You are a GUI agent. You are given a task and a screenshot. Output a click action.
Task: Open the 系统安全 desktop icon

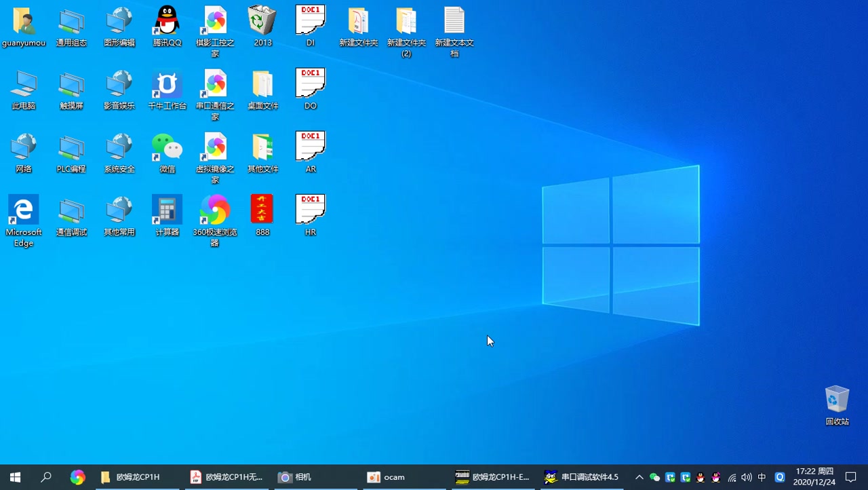(x=119, y=153)
